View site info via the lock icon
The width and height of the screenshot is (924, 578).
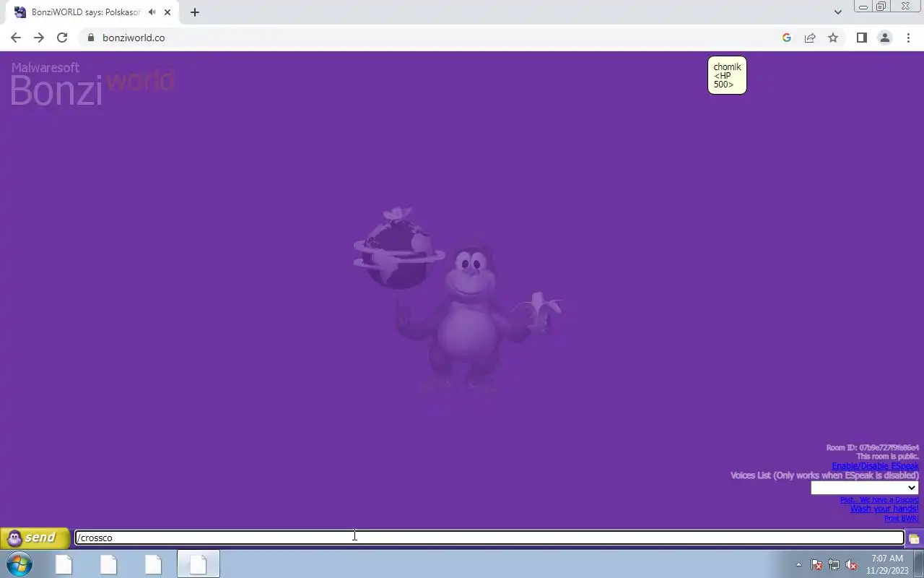pyautogui.click(x=90, y=38)
